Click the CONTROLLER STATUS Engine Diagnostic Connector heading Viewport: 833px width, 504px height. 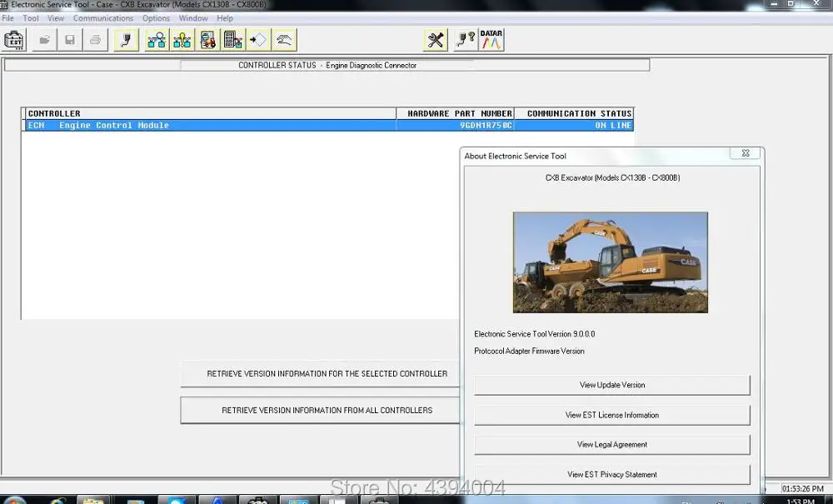coord(327,65)
